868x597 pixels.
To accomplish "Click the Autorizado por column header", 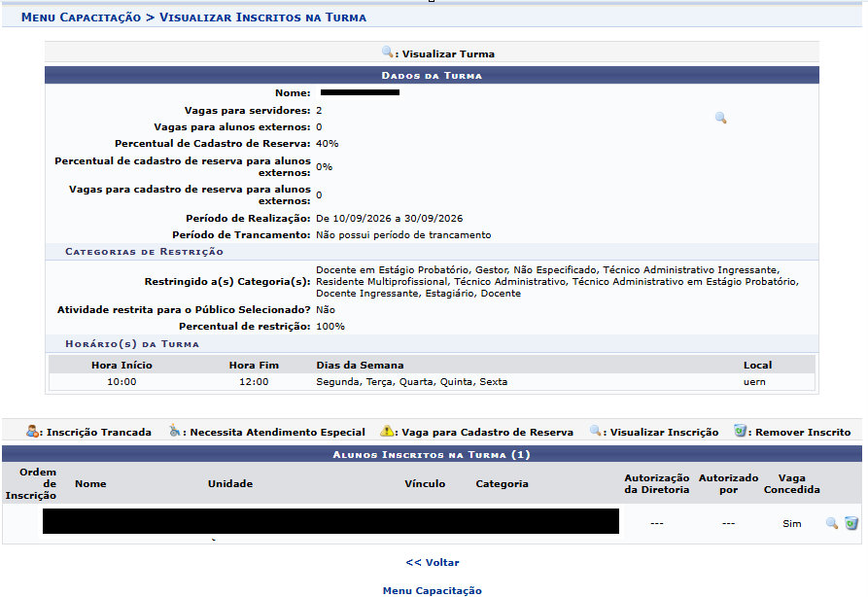I will click(728, 484).
